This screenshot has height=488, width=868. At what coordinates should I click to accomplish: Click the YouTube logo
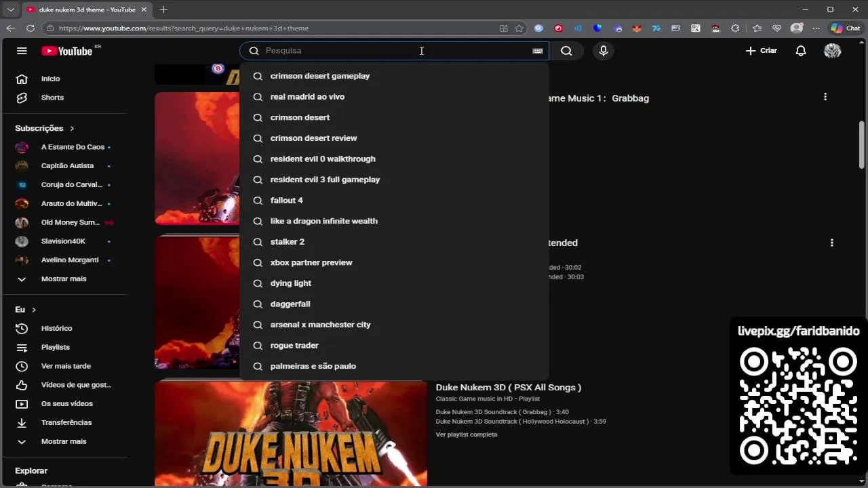click(x=66, y=51)
